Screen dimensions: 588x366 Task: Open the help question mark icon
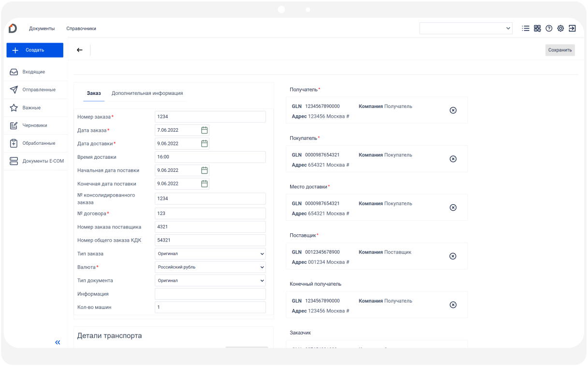coord(549,29)
